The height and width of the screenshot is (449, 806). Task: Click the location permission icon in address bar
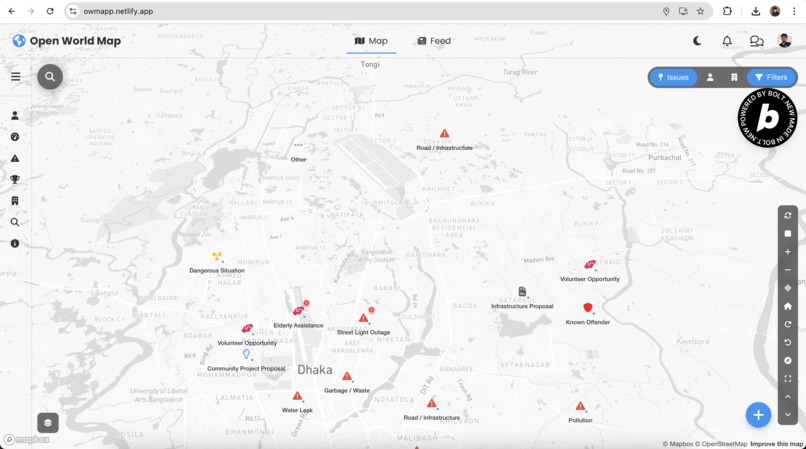pos(666,11)
